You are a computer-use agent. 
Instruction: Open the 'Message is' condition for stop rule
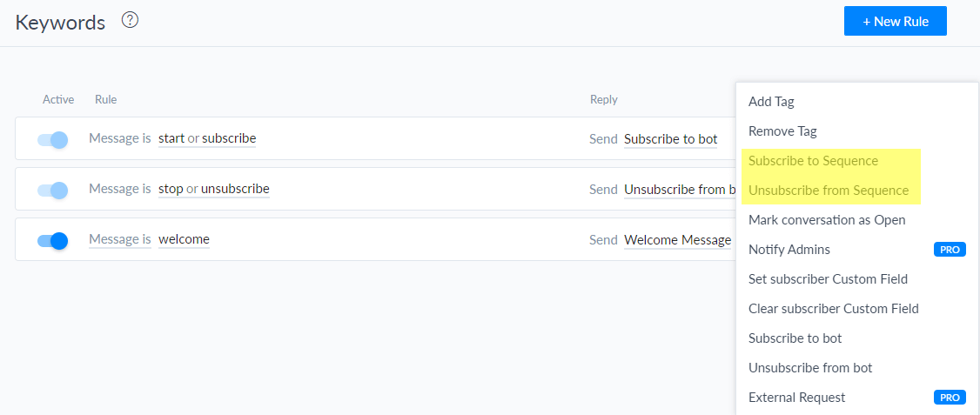click(x=119, y=189)
